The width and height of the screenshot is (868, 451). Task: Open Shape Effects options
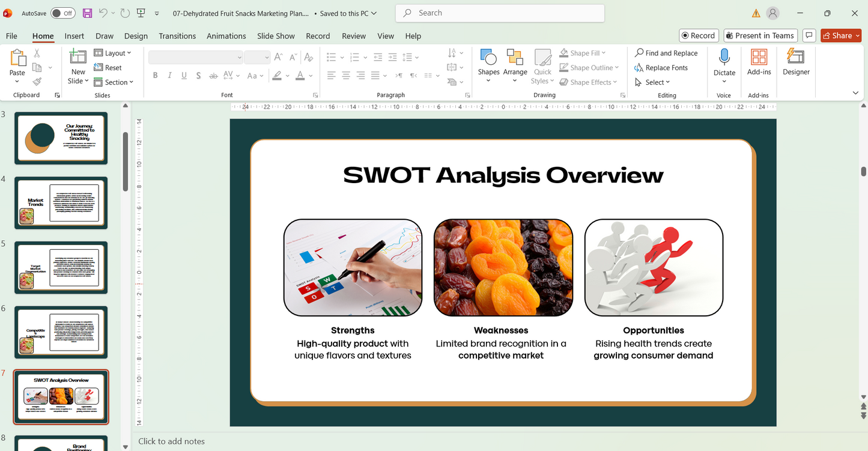[589, 82]
